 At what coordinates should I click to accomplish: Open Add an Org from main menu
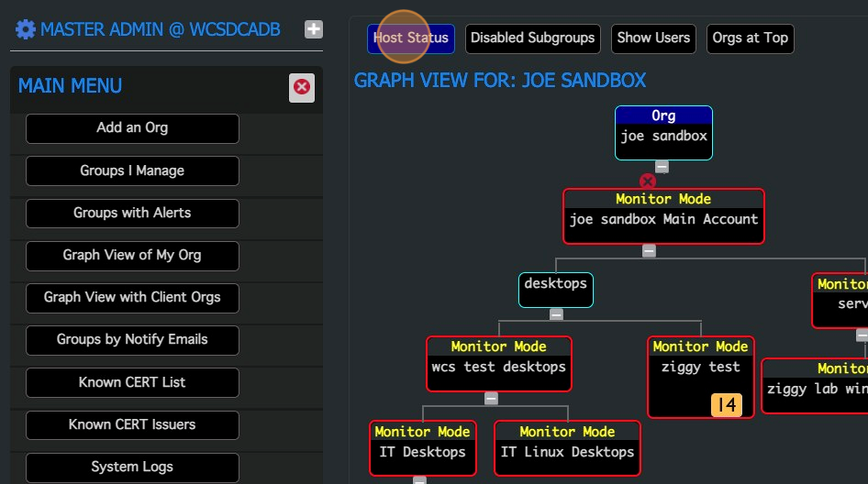point(132,128)
